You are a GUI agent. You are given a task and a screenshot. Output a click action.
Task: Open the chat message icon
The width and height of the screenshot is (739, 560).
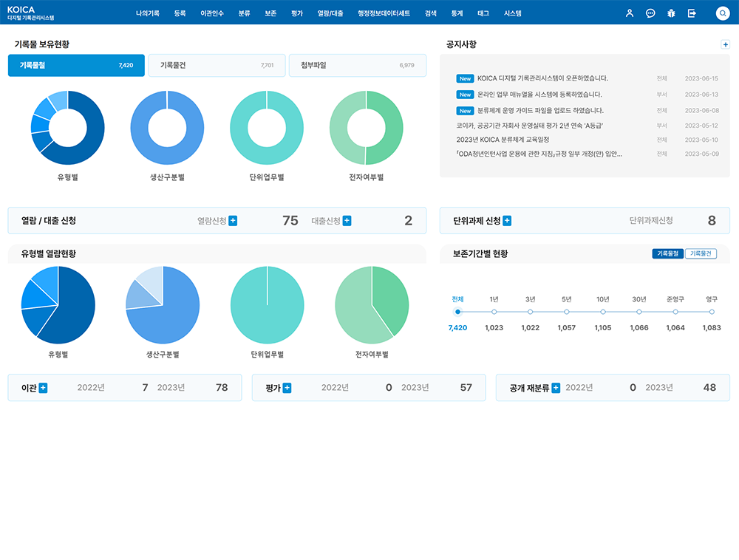click(x=650, y=13)
